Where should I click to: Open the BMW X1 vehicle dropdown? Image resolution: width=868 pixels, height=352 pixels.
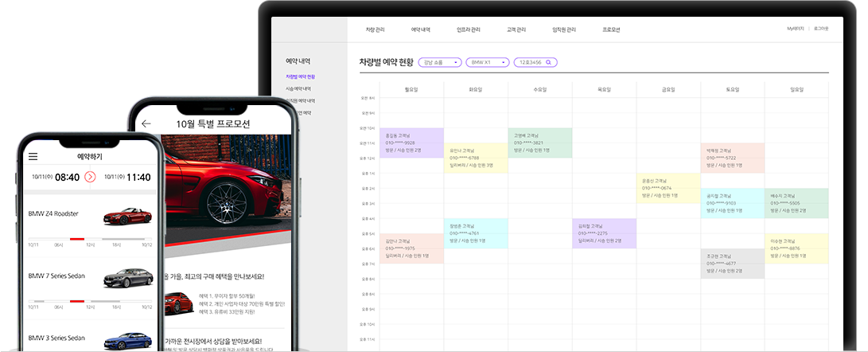488,63
